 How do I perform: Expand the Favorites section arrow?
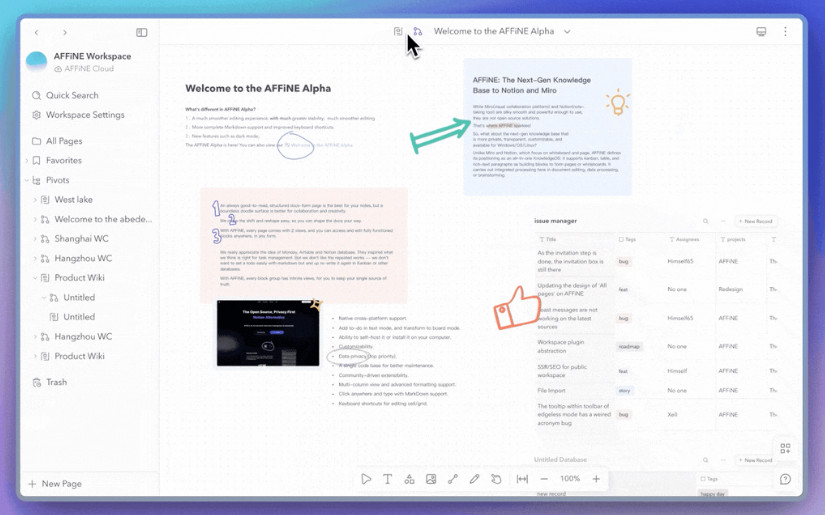(x=26, y=160)
